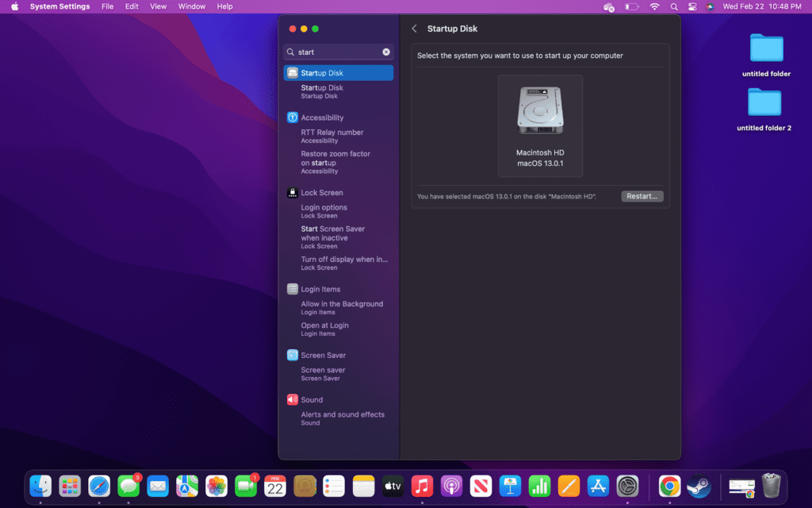
Task: Open Steam from the Dock
Action: coord(699,487)
